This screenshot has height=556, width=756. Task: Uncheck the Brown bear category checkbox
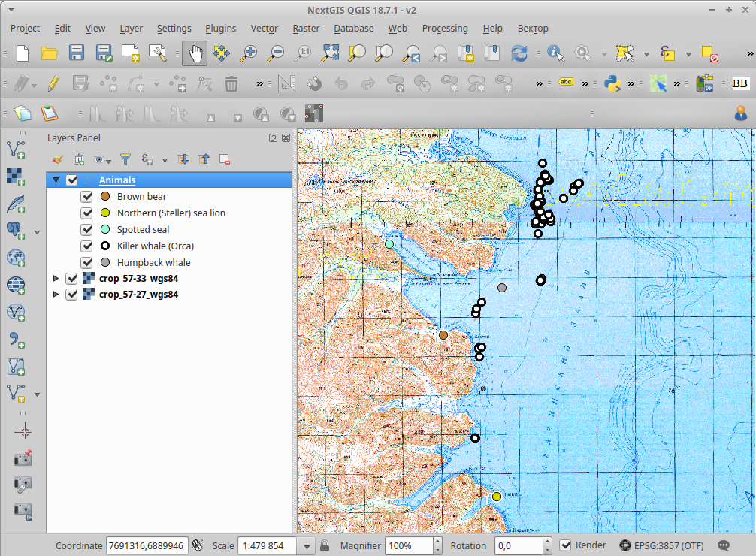(x=87, y=197)
